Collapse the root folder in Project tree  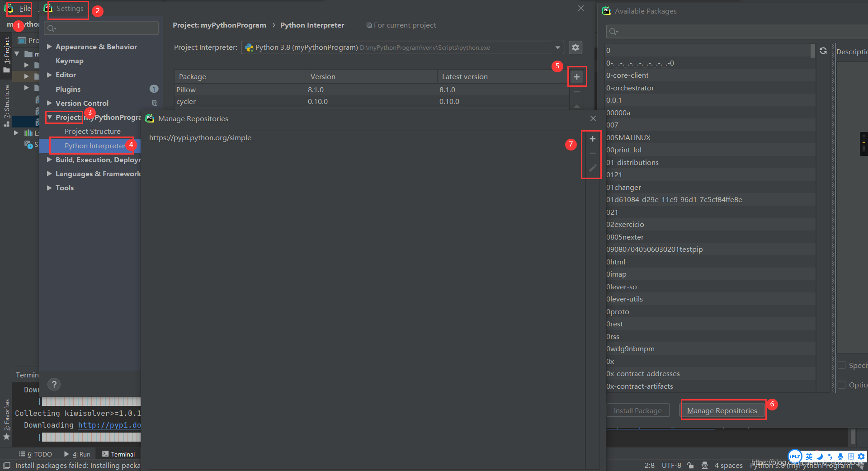17,54
